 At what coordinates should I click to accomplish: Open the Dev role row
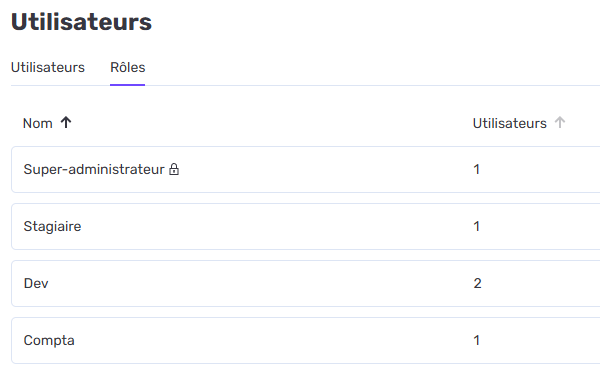306,283
